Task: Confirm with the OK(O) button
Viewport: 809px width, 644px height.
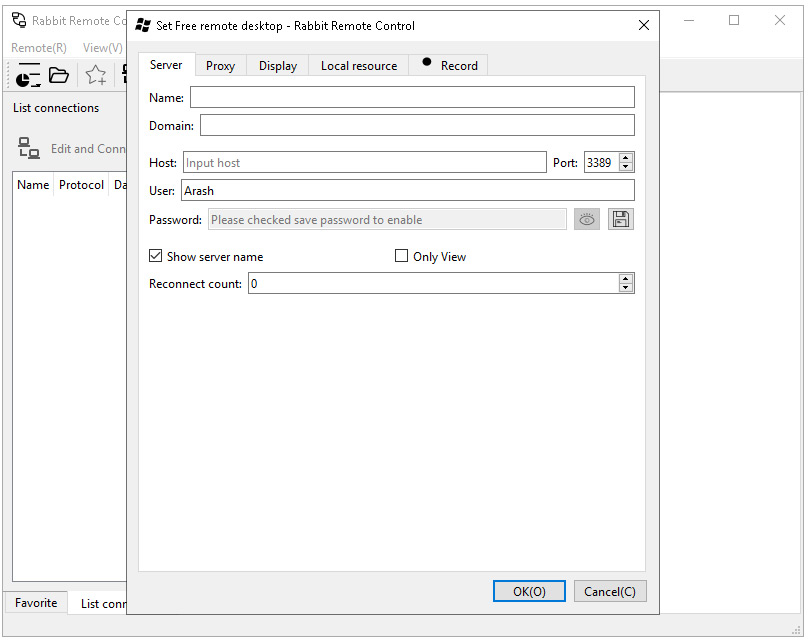Action: [529, 591]
